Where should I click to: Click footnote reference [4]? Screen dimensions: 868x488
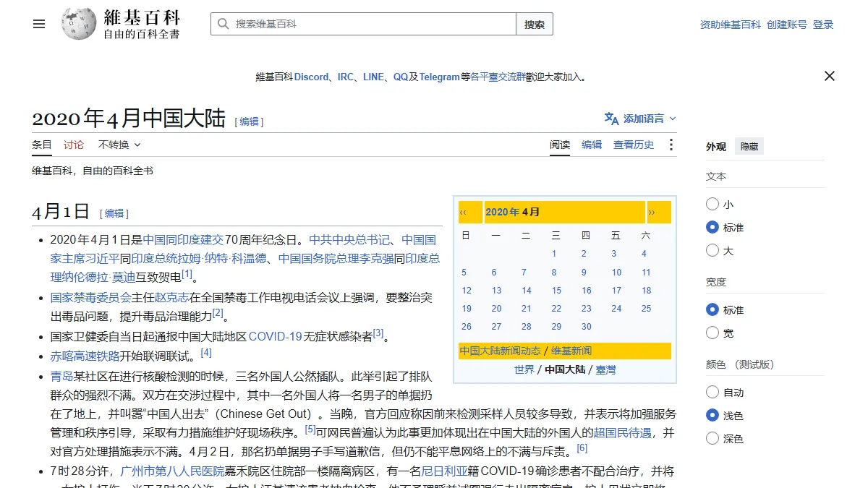(x=206, y=353)
